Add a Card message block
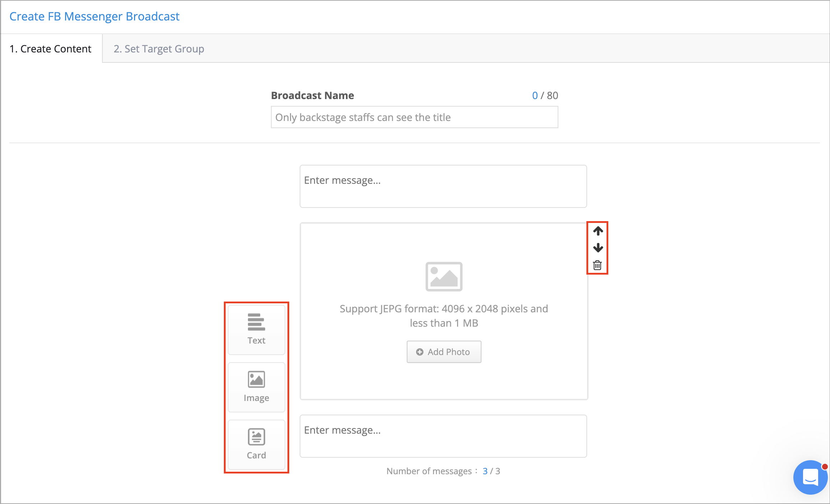 (257, 444)
